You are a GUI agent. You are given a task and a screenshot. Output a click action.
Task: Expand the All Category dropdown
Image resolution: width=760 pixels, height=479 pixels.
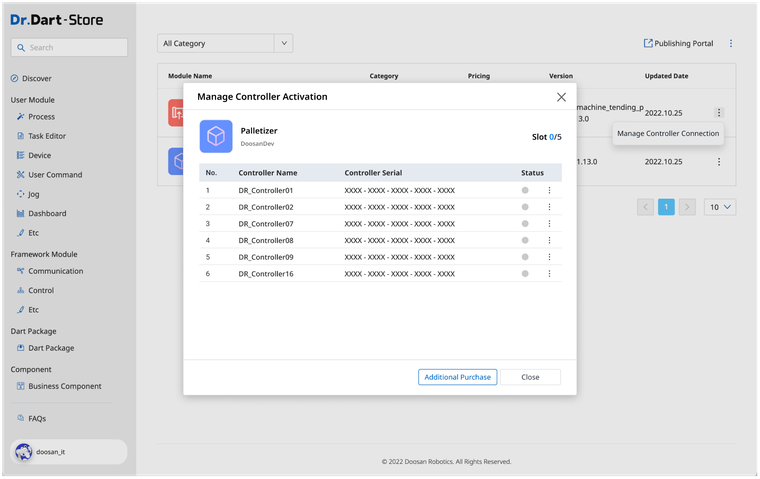[x=227, y=44]
